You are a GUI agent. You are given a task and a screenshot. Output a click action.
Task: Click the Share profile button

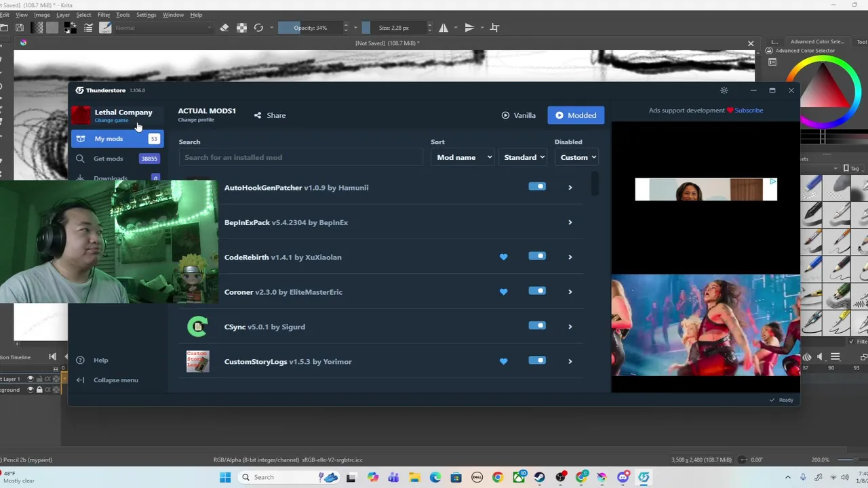pyautogui.click(x=270, y=115)
